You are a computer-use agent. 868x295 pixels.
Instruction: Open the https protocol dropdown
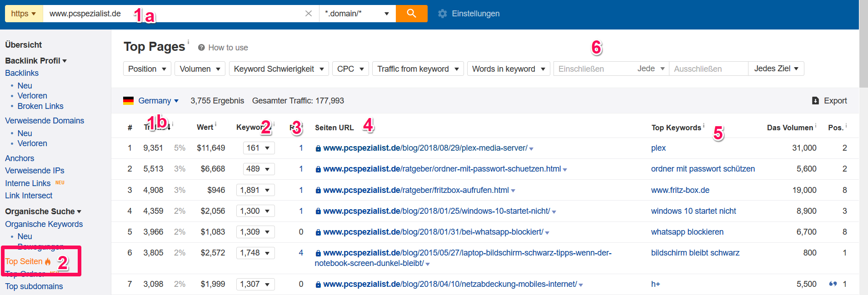pos(24,14)
